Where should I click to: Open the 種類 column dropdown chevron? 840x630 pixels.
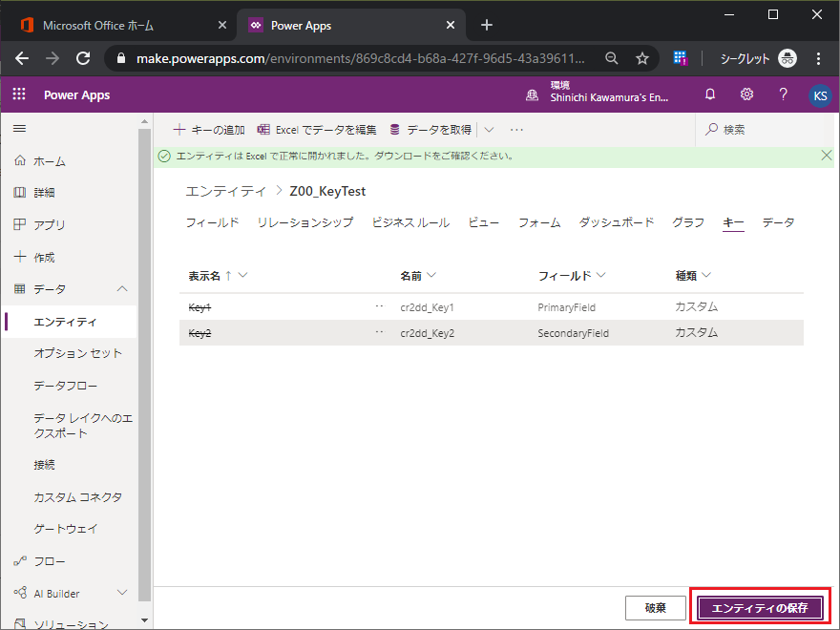pyautogui.click(x=706, y=275)
